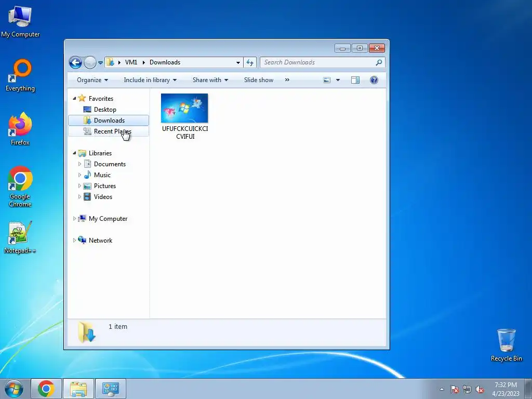The image size is (532, 399).
Task: Expand the arrow between VM1 and Downloads
Action: pos(143,62)
